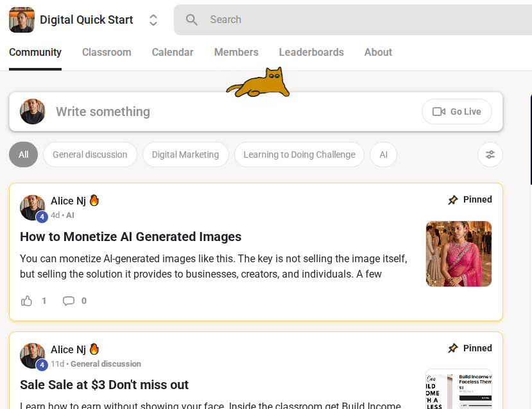Viewport: 532px width, 409px height.
Task: Click avatar in the Write something box
Action: (33, 112)
